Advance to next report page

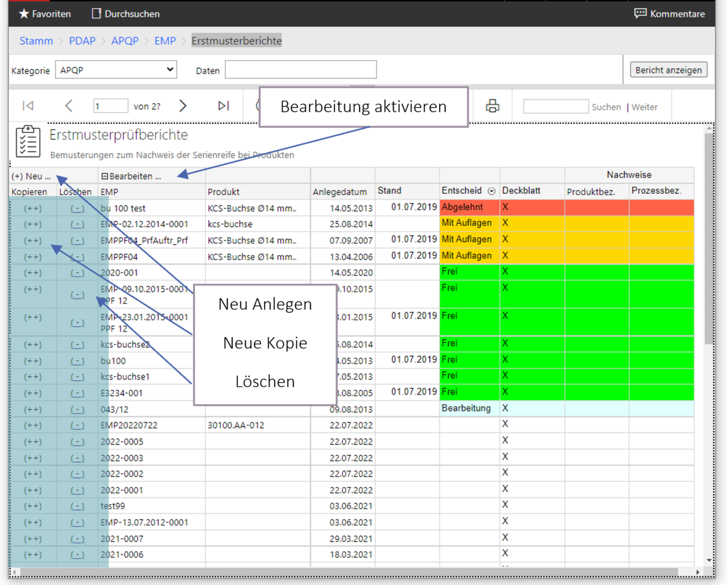pos(183,106)
